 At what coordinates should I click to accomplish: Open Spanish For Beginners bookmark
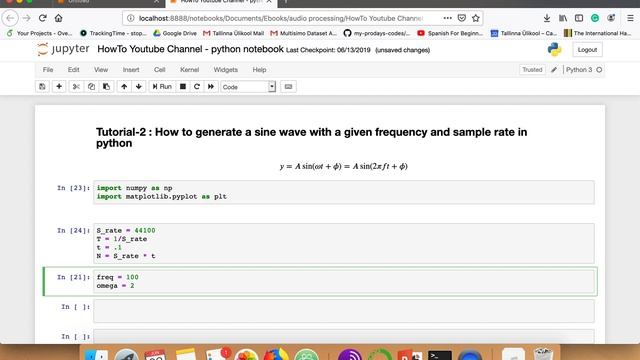pos(450,33)
